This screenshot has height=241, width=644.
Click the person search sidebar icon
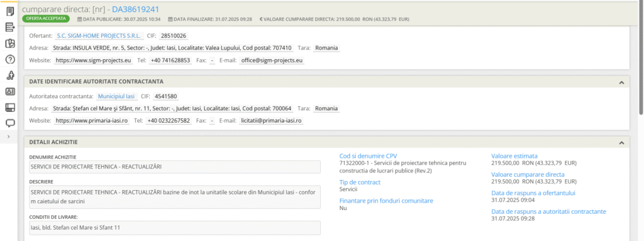pos(10,76)
